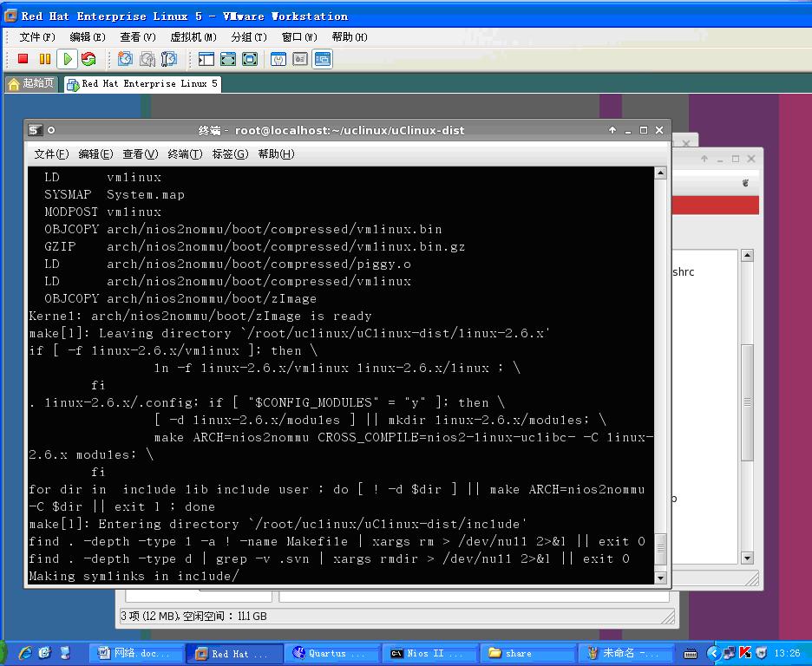812x666 pixels.
Task: Open the Snapshot Manager wrench icon
Action: [169, 59]
